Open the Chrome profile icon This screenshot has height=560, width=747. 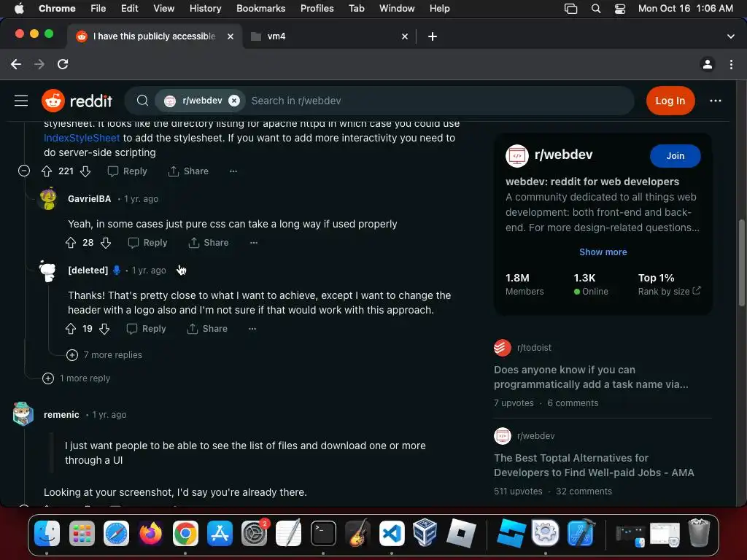click(x=707, y=64)
